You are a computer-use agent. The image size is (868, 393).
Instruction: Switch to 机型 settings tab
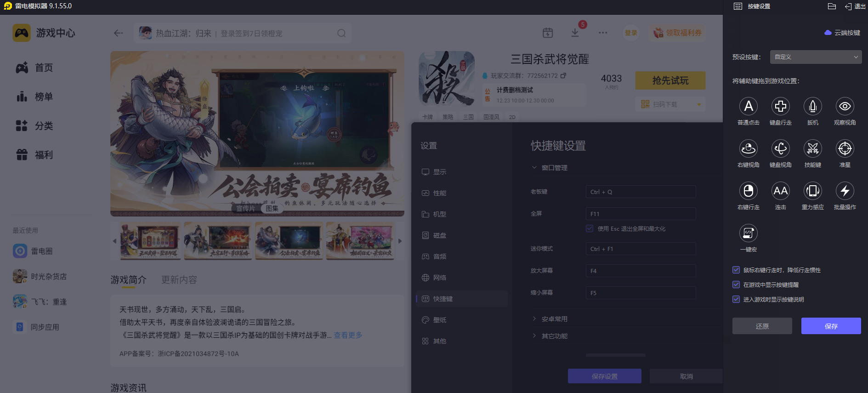462,214
